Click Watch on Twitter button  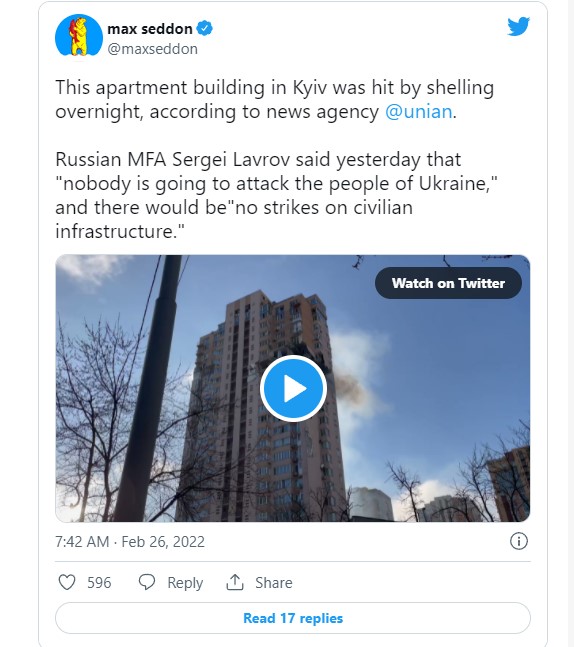(448, 283)
